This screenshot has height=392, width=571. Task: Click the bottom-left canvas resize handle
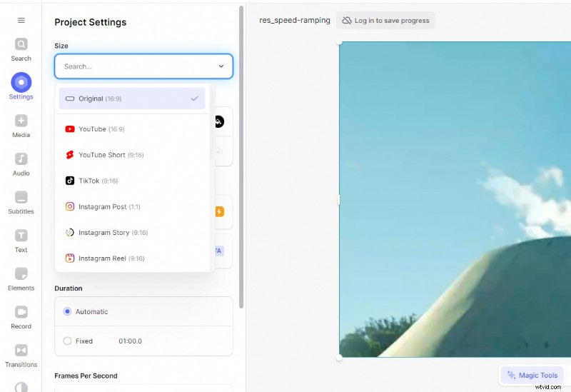[x=339, y=358]
